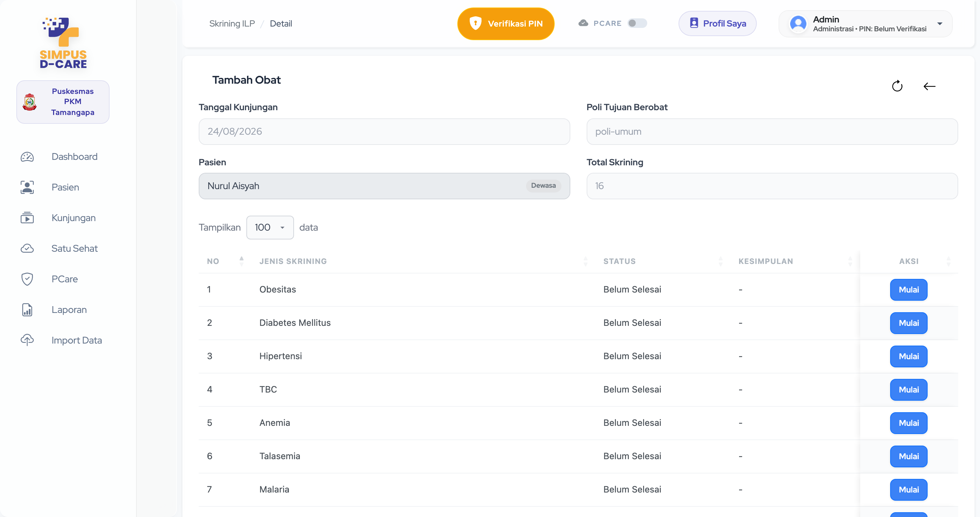The width and height of the screenshot is (980, 517).
Task: Click the Admin avatar icon
Action: (x=798, y=24)
